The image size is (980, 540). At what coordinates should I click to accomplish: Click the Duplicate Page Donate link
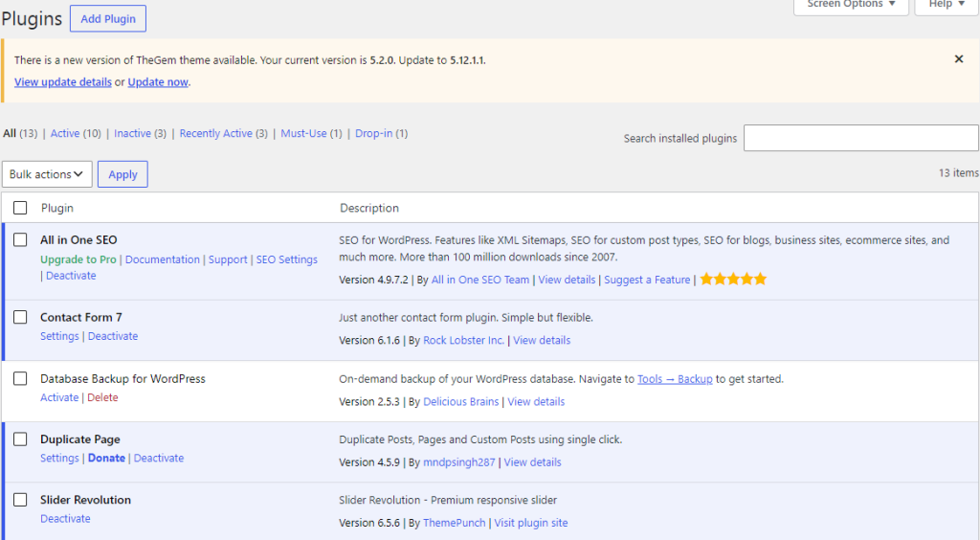[106, 458]
